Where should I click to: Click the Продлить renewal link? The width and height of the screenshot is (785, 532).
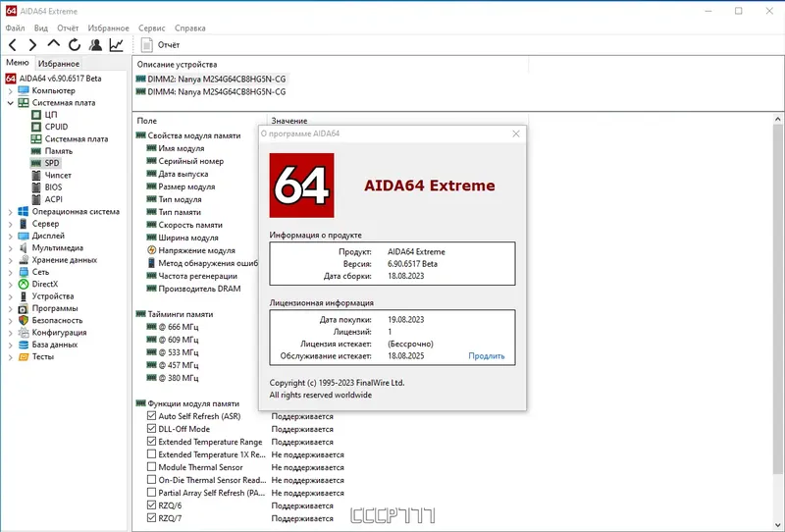[x=486, y=356]
